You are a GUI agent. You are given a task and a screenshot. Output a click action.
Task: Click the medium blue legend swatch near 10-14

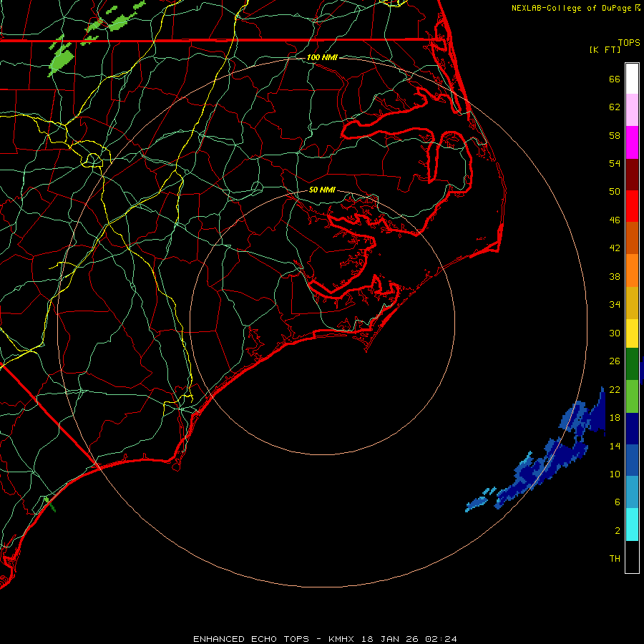[x=632, y=460]
